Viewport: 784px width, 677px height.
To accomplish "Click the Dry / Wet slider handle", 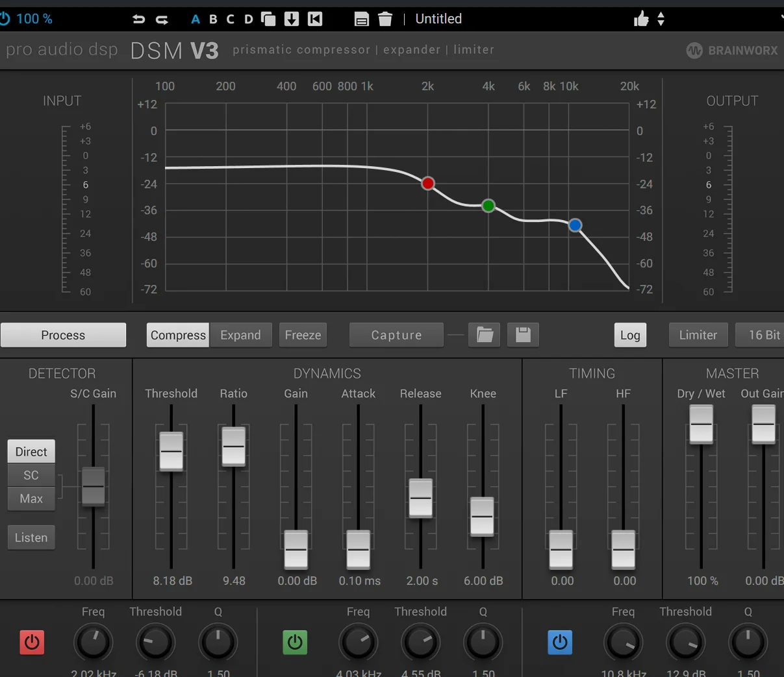I will click(702, 424).
